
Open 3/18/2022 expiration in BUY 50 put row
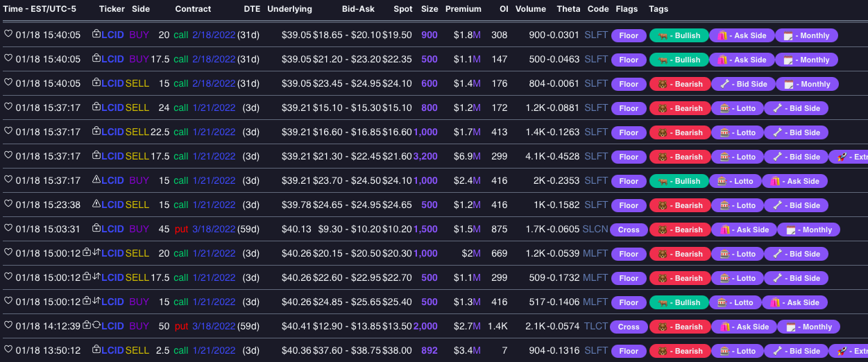214,326
